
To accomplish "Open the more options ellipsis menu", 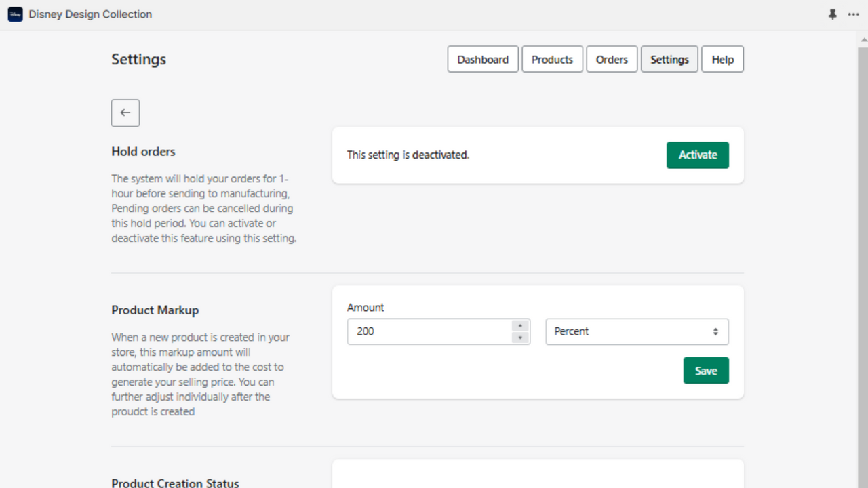I will [x=854, y=14].
